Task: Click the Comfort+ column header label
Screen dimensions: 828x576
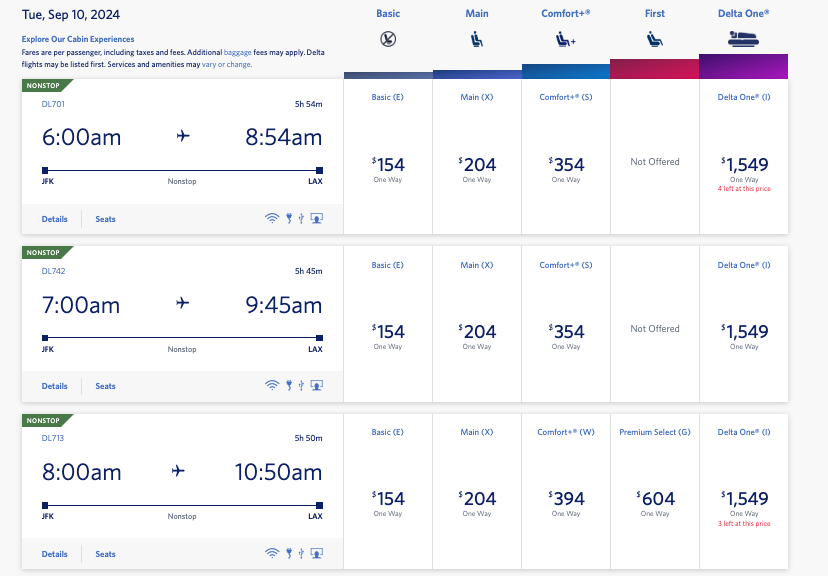Action: click(566, 14)
